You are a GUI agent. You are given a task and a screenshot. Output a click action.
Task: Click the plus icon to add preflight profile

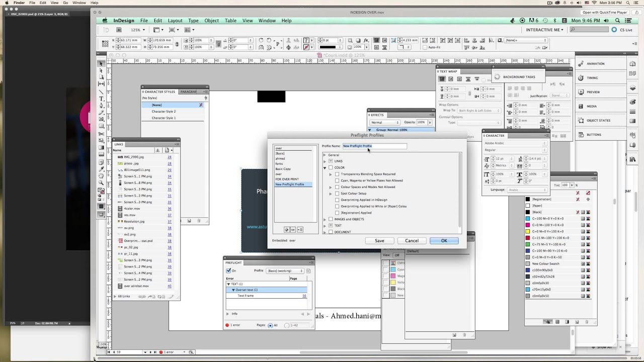point(287,230)
